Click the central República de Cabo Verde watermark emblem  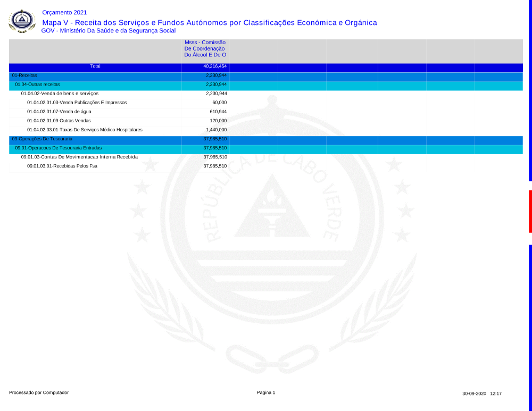272,213
